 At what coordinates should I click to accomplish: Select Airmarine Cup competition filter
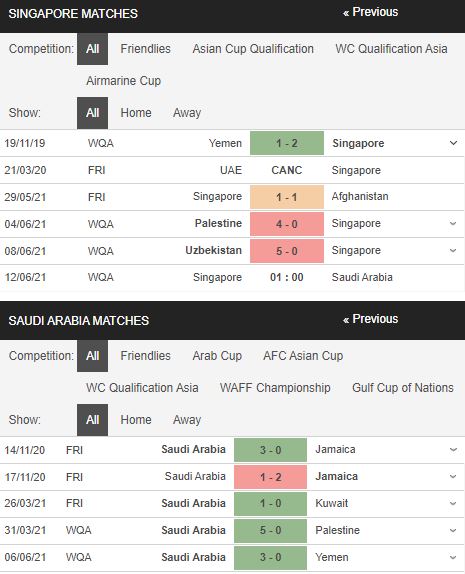[123, 81]
